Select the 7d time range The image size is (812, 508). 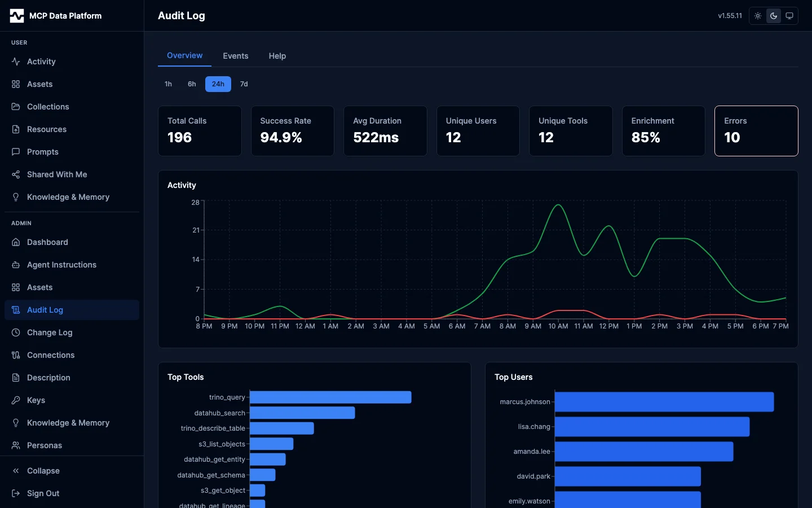pos(244,84)
